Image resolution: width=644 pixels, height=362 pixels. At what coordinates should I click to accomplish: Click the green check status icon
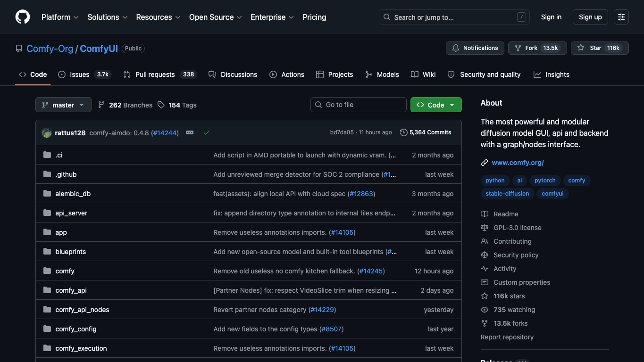pyautogui.click(x=207, y=133)
